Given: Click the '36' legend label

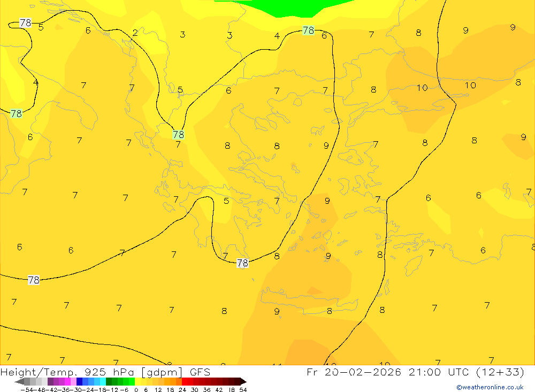Looking at the screenshot, I should tap(207, 390).
